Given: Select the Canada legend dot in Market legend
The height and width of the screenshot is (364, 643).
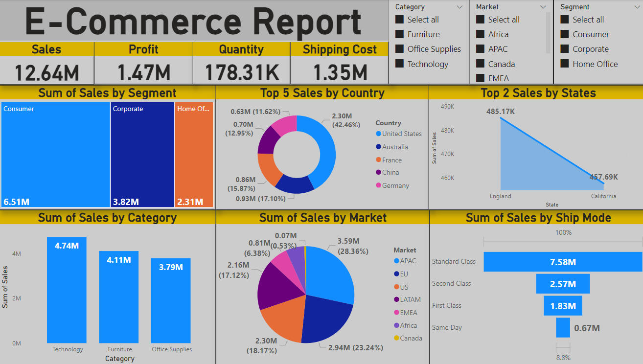Looking at the screenshot, I should coord(396,338).
